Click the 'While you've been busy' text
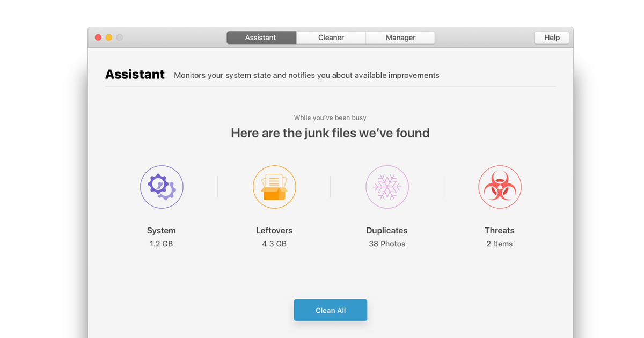This screenshot has height=338, width=644. pyautogui.click(x=330, y=117)
